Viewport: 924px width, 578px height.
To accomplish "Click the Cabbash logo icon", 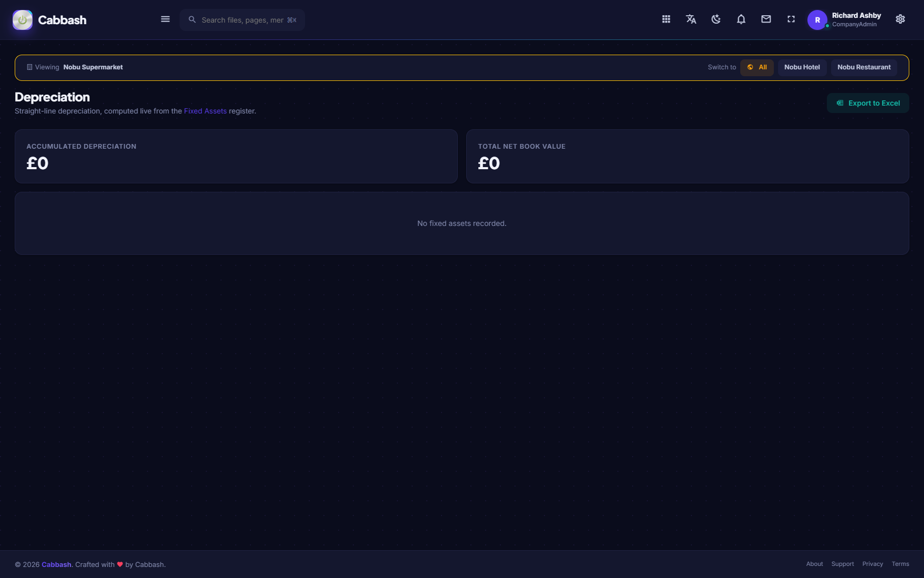I will [23, 20].
